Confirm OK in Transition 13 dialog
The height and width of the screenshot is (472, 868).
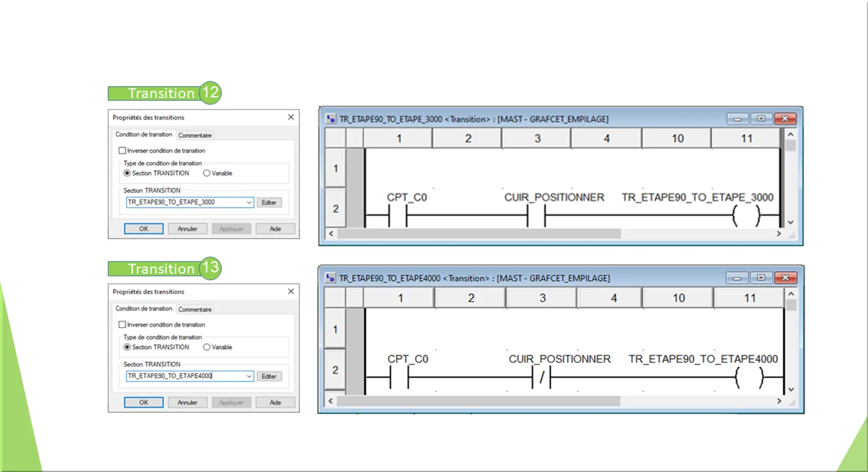(x=144, y=402)
